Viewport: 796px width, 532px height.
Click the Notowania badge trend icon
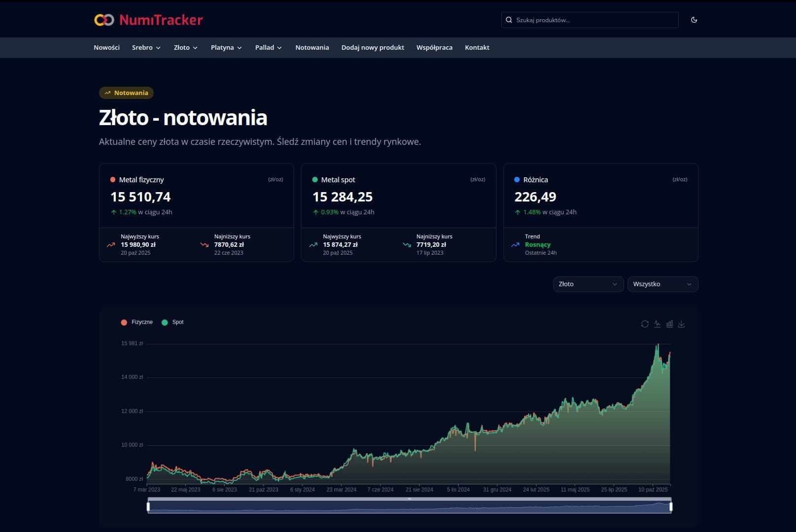tap(107, 93)
